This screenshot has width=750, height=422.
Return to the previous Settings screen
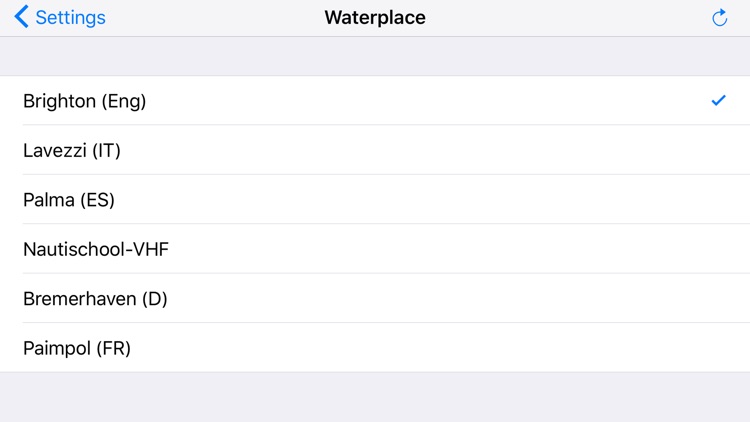click(x=60, y=17)
